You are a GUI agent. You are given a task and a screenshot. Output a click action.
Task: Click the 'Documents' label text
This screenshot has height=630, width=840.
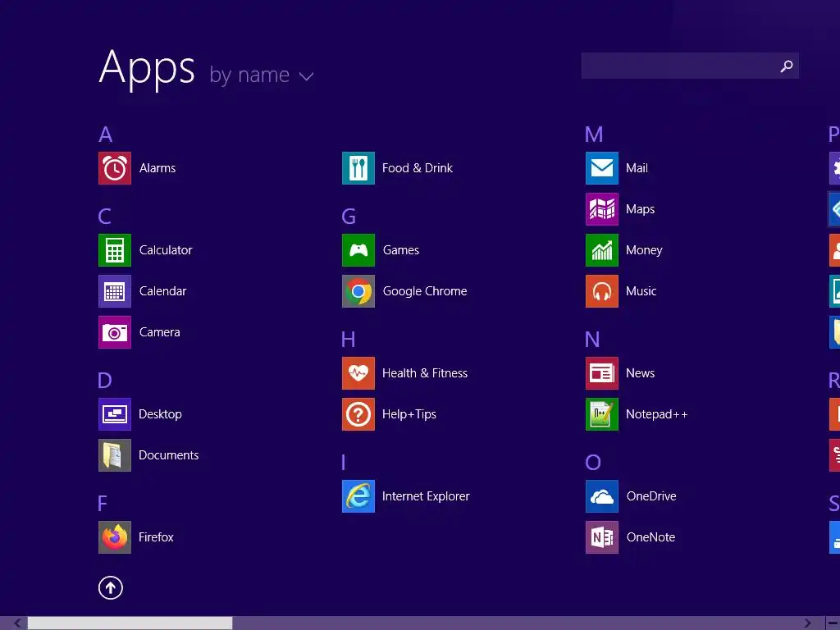[x=169, y=455]
